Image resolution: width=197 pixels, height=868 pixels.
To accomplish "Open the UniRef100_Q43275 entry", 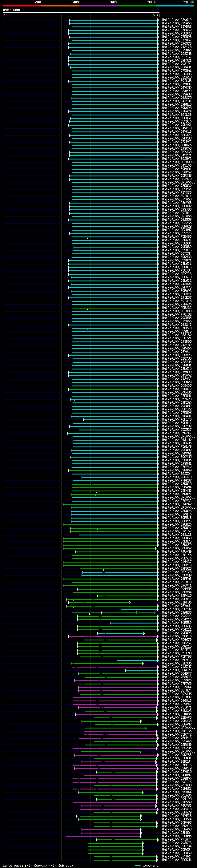I will coord(177,98).
